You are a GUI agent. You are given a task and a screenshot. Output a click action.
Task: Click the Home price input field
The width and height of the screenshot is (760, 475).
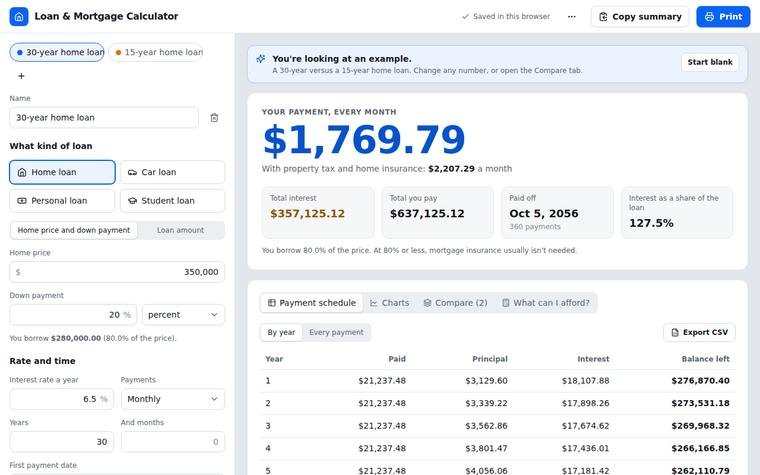[x=117, y=272]
